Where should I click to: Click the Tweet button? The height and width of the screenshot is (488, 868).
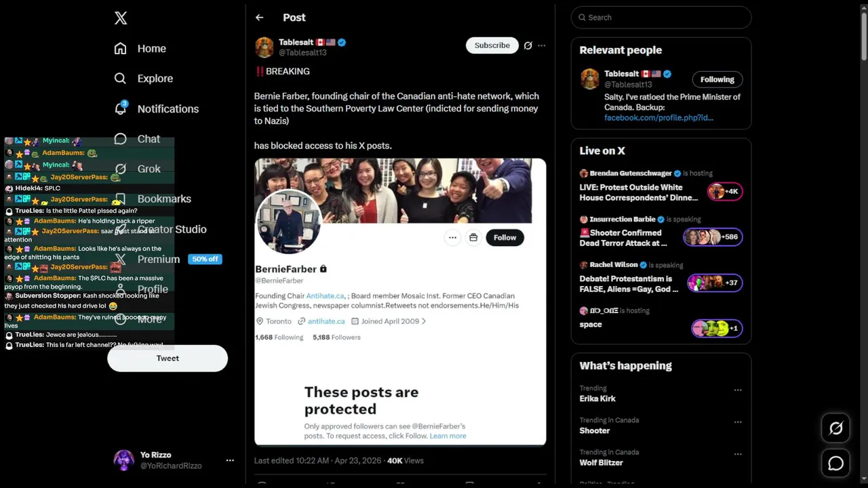(167, 358)
